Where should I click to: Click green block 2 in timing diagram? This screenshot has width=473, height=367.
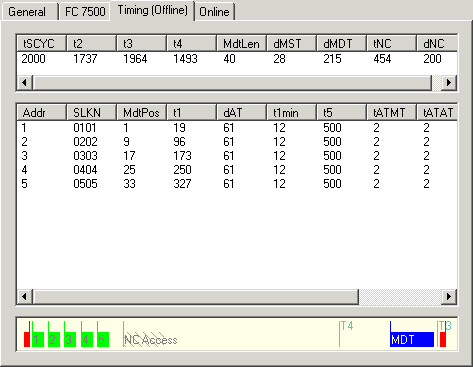[x=54, y=339]
